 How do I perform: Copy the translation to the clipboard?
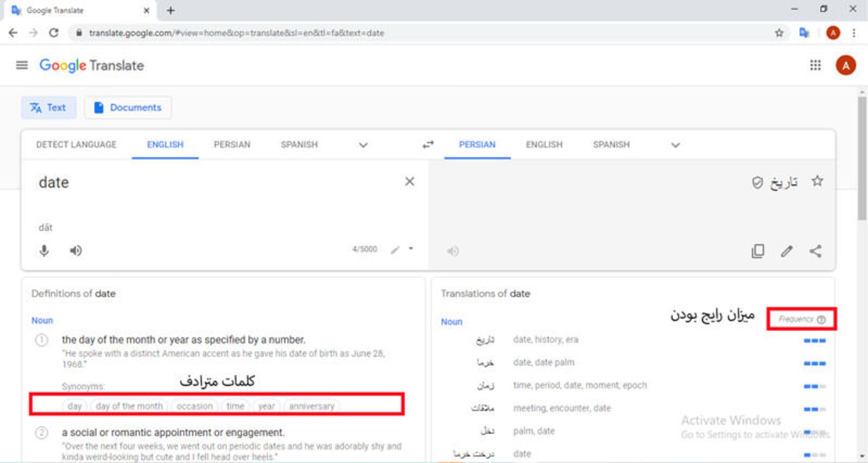tap(758, 251)
